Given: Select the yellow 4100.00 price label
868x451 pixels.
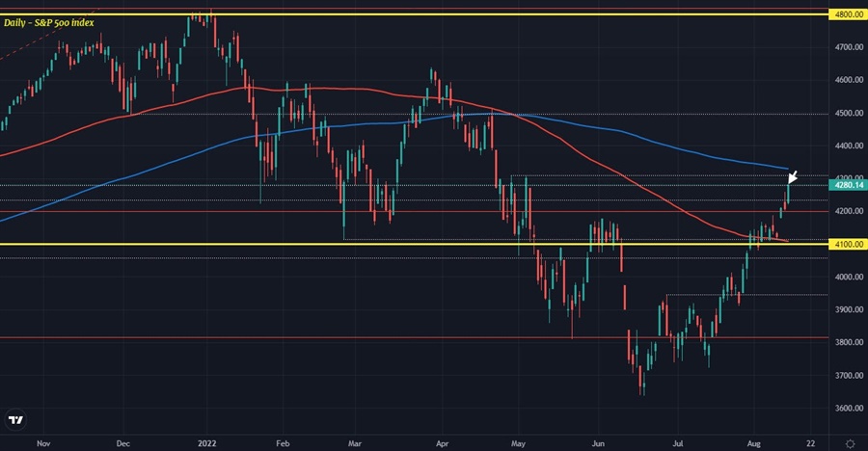Looking at the screenshot, I should [848, 244].
